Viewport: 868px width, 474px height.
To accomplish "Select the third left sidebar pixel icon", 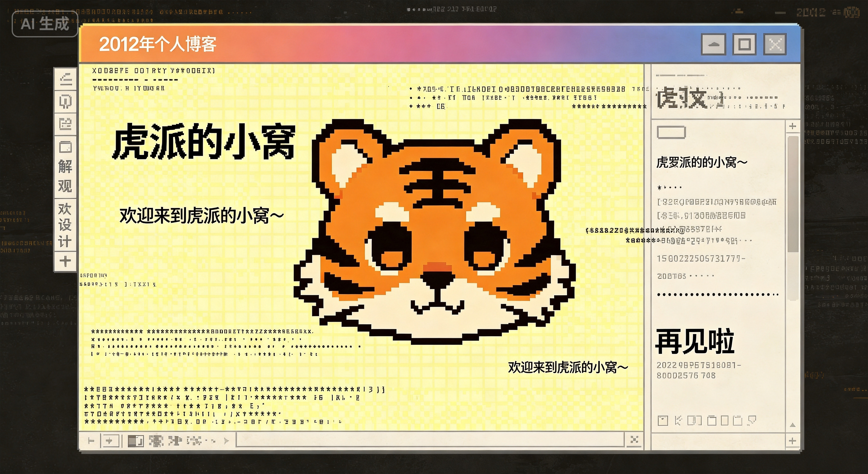I will (66, 124).
